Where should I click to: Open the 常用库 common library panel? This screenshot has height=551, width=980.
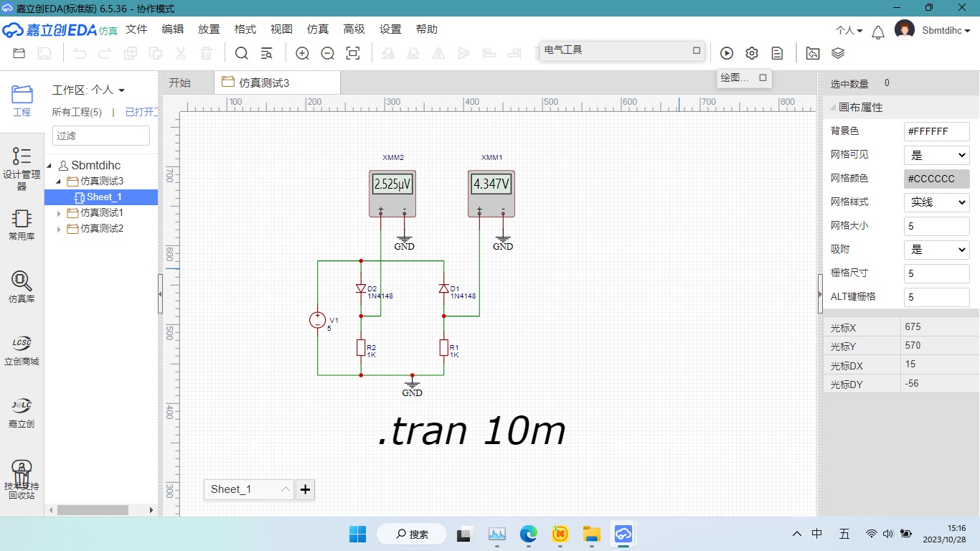click(22, 225)
